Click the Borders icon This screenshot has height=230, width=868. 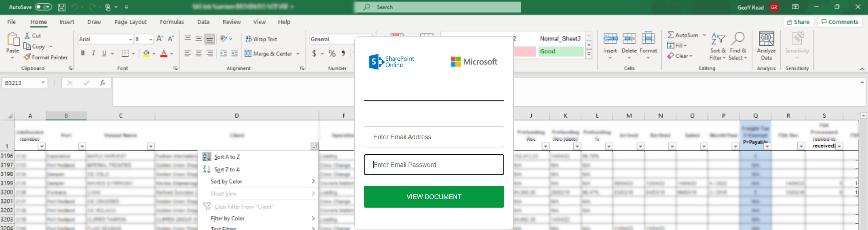coord(125,53)
